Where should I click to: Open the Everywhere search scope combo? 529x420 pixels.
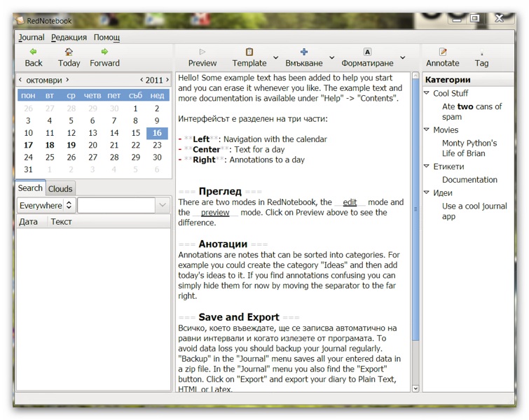coord(46,205)
